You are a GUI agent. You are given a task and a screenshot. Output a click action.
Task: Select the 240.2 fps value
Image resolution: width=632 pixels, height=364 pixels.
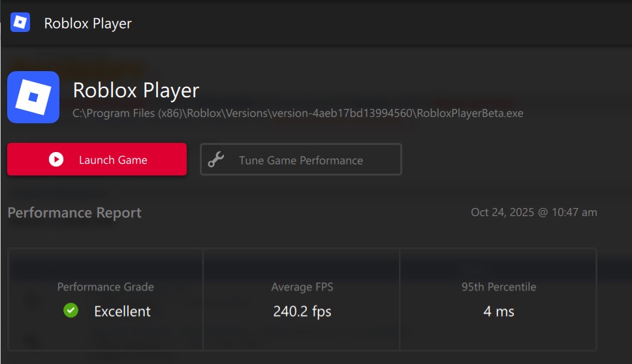302,311
